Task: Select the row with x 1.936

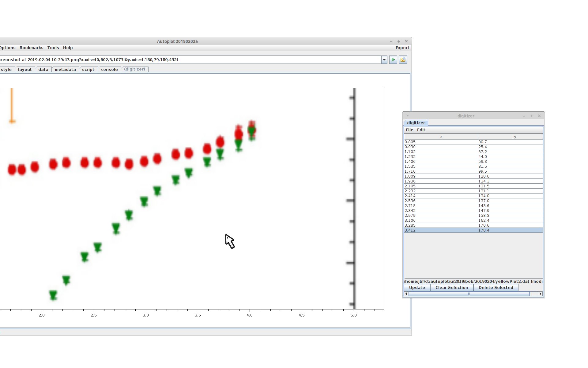Action: click(x=473, y=181)
